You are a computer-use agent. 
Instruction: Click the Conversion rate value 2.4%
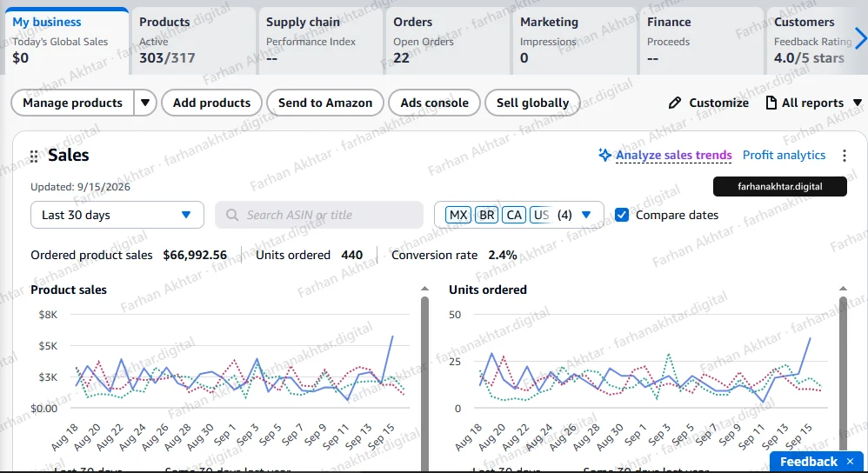point(503,255)
